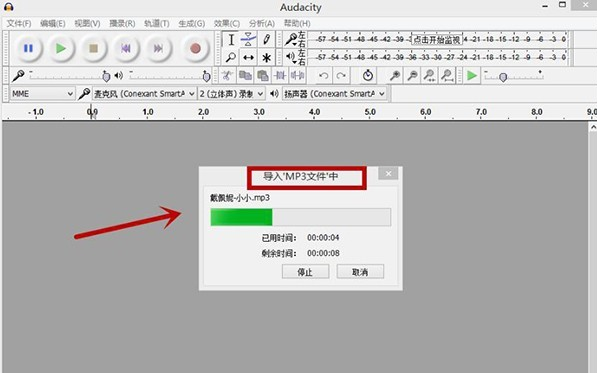Click the 停止 button in import dialog

click(305, 272)
